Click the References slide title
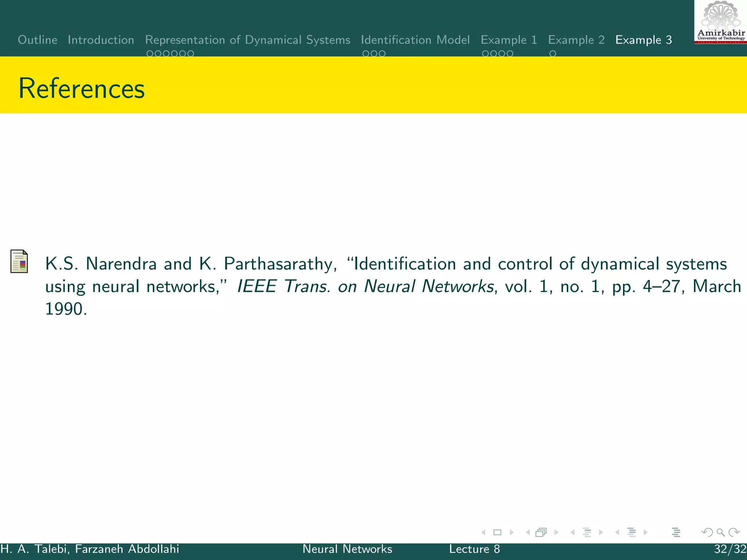Viewport: 747px width, 560px height. pos(82,88)
